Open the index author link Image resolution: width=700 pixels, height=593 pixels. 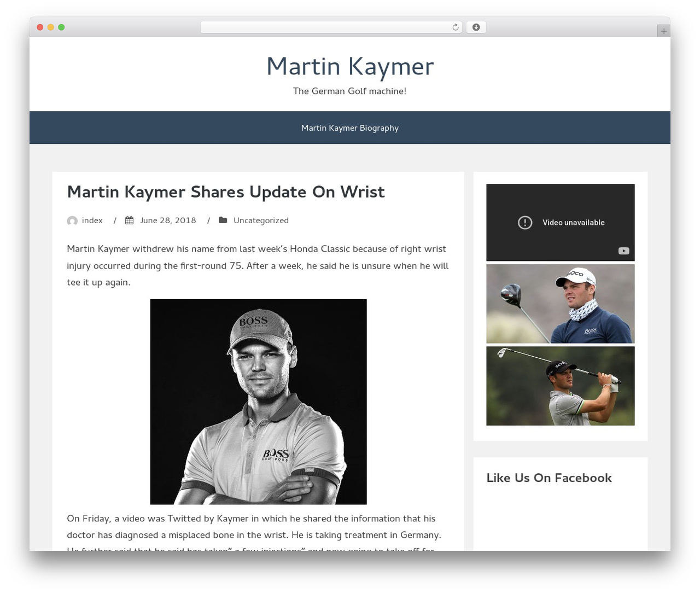tap(92, 220)
